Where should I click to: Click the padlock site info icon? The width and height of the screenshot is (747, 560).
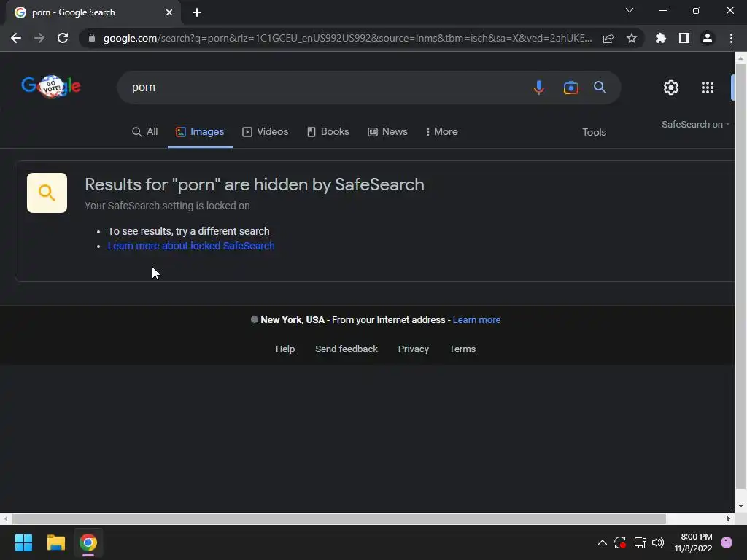92,38
